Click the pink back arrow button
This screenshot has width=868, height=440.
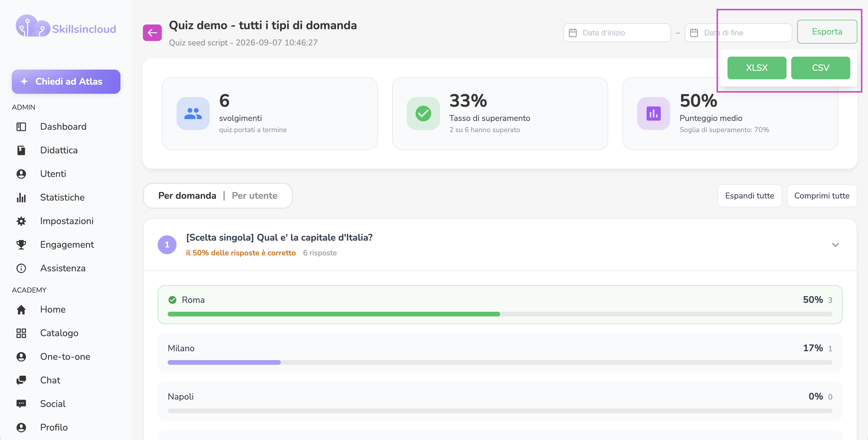[x=152, y=33]
